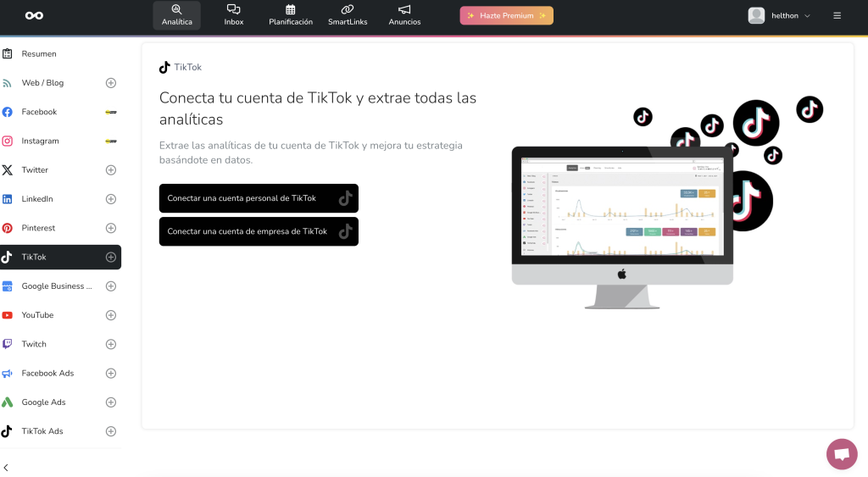This screenshot has height=477, width=868.
Task: Click the Facebook connection status badge
Action: pos(111,112)
